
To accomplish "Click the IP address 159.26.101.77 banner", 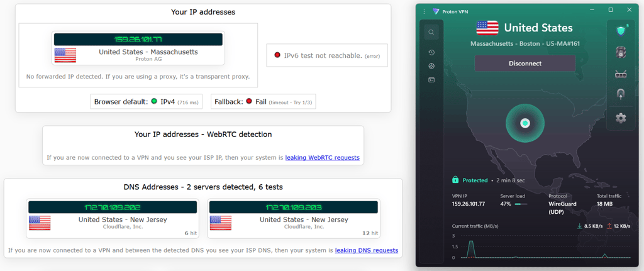I will click(138, 40).
